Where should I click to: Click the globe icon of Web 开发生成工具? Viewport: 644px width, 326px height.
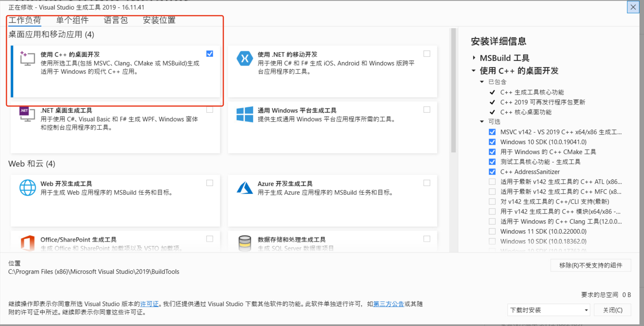[x=28, y=187]
